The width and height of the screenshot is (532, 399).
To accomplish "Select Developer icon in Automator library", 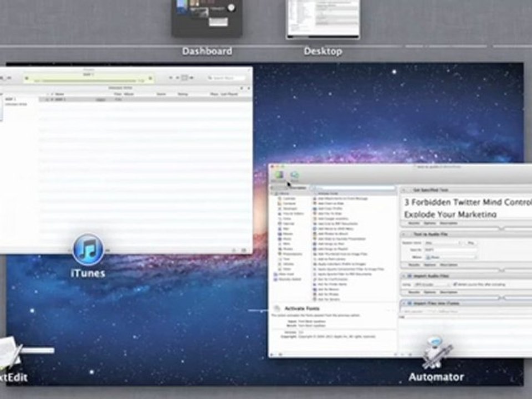I will (x=279, y=209).
